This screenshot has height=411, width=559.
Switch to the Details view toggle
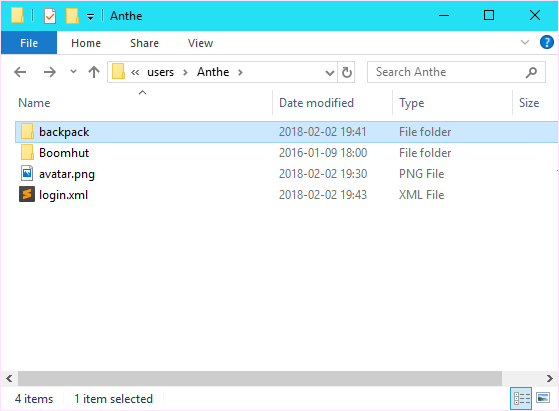(x=521, y=398)
